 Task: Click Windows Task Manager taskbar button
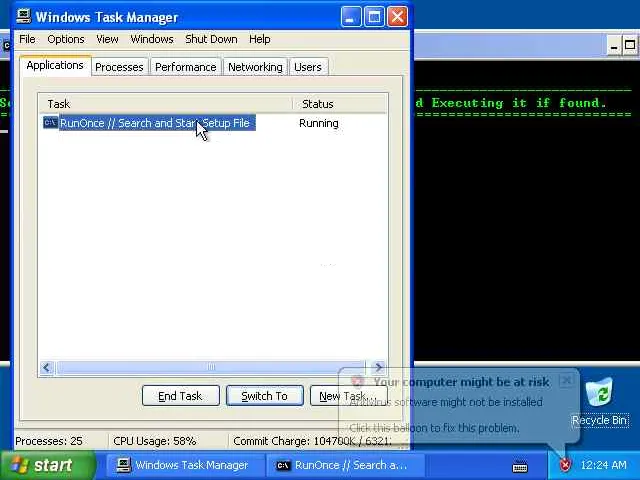tap(184, 465)
